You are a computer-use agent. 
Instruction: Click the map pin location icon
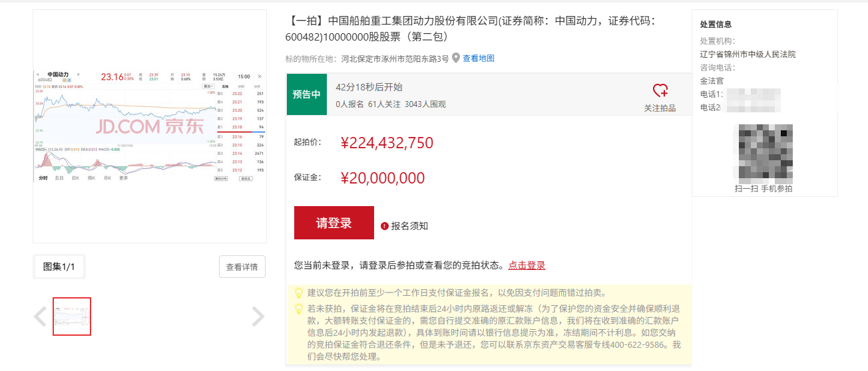click(x=456, y=58)
